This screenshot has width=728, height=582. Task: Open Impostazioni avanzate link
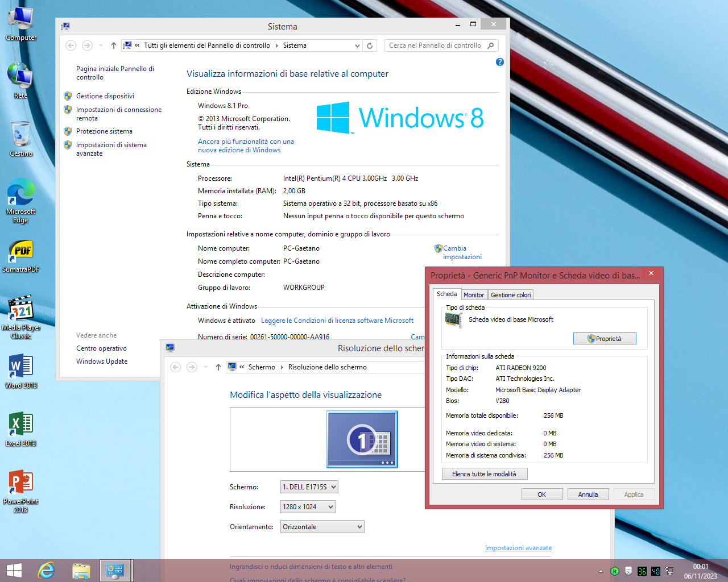pyautogui.click(x=518, y=548)
